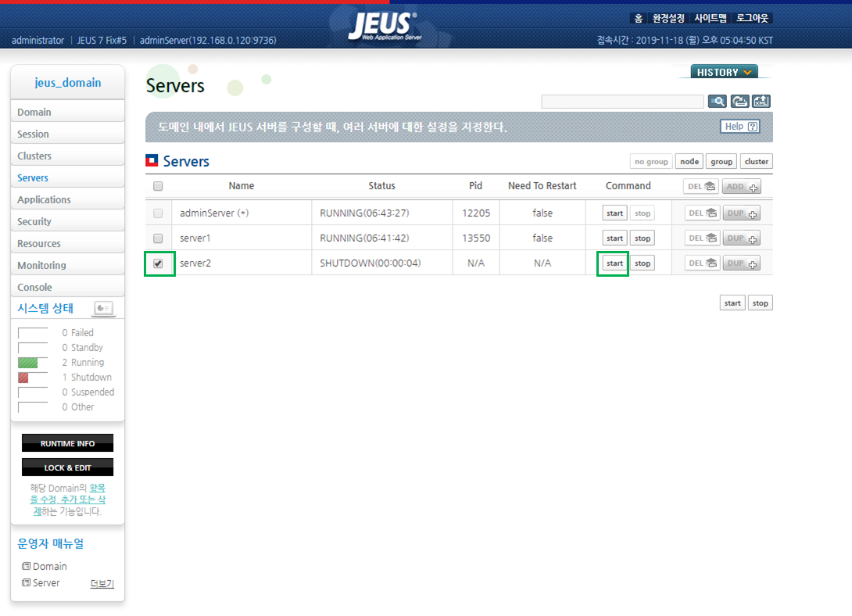Click start for server1
Viewport: 852px width, 616px height.
[x=614, y=238]
